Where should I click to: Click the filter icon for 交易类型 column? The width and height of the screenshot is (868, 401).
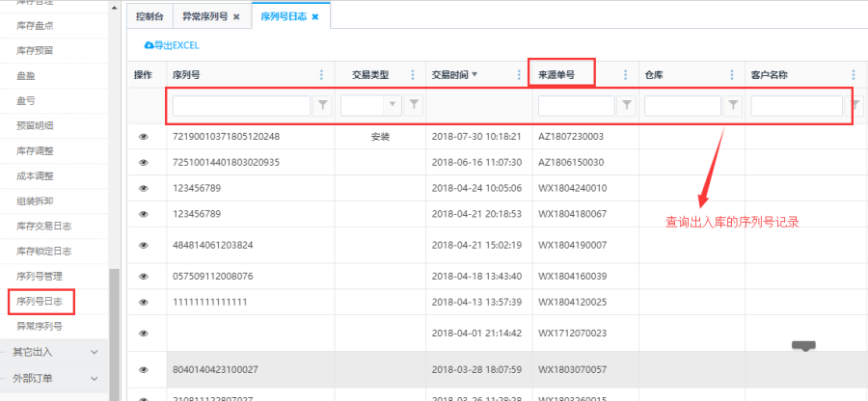(x=415, y=105)
